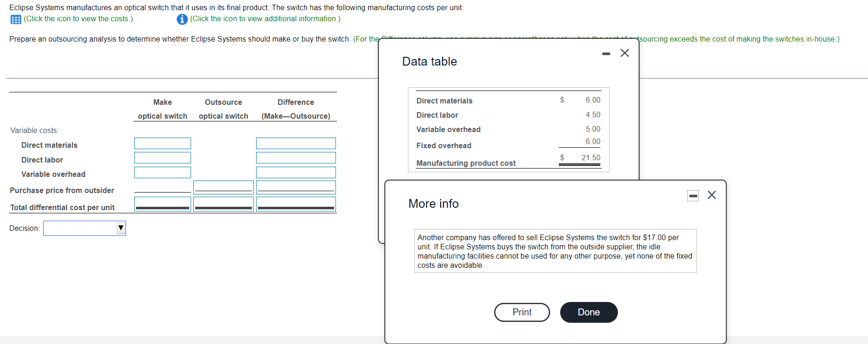Click 'Total differential cost per unit' label
The image size is (868, 344).
(62, 207)
